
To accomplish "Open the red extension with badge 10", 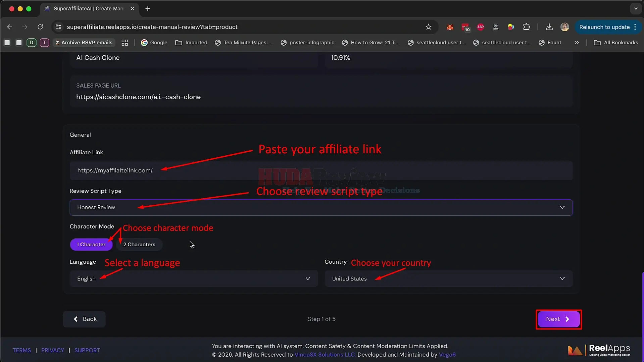I will (465, 27).
